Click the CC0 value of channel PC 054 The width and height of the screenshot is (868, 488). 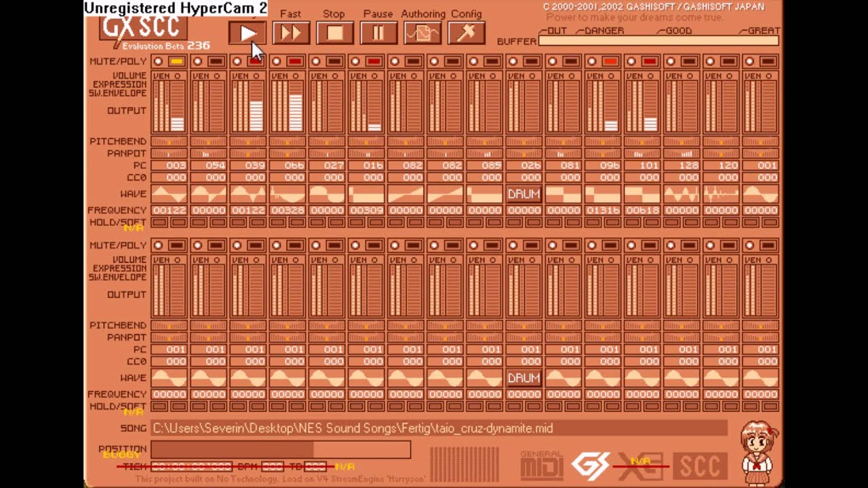coord(208,178)
